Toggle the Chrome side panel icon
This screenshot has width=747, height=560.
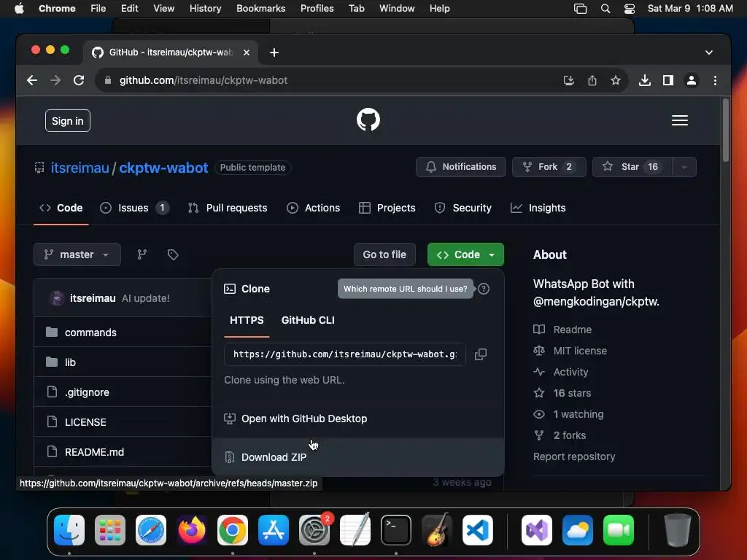click(668, 80)
